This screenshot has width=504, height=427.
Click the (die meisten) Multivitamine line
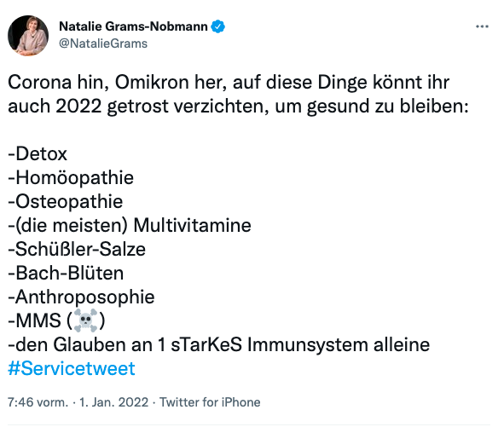coord(130,225)
